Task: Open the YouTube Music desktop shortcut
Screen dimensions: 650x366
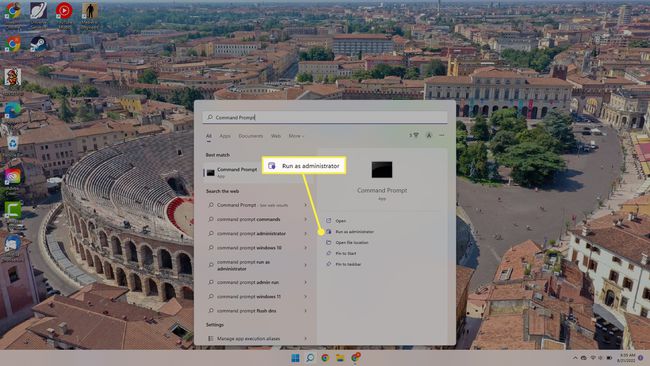Action: 64,11
